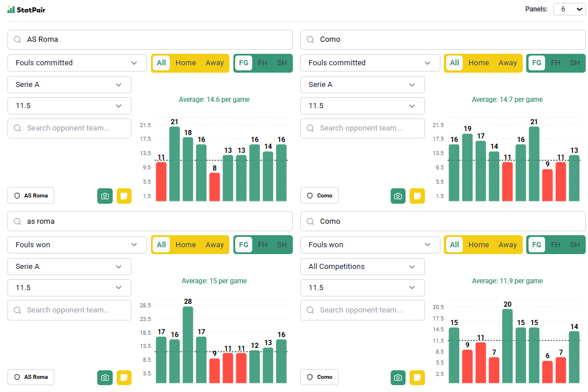588x392 pixels.
Task: Click yellow note icon in Como fouls committed panel
Action: (x=417, y=196)
